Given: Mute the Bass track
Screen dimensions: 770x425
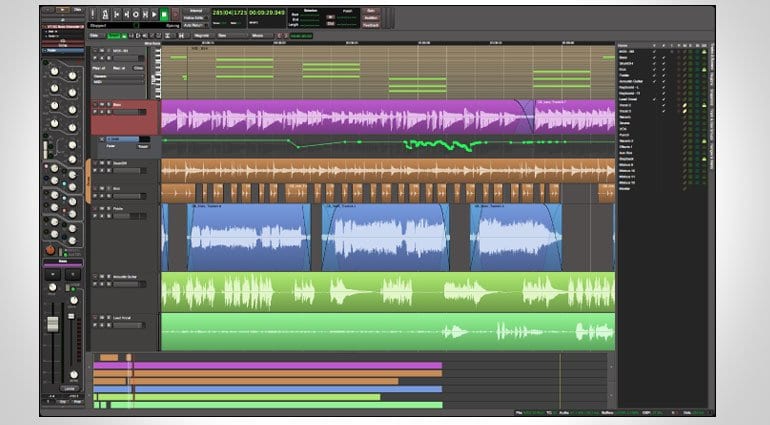Looking at the screenshot, I should (x=102, y=104).
